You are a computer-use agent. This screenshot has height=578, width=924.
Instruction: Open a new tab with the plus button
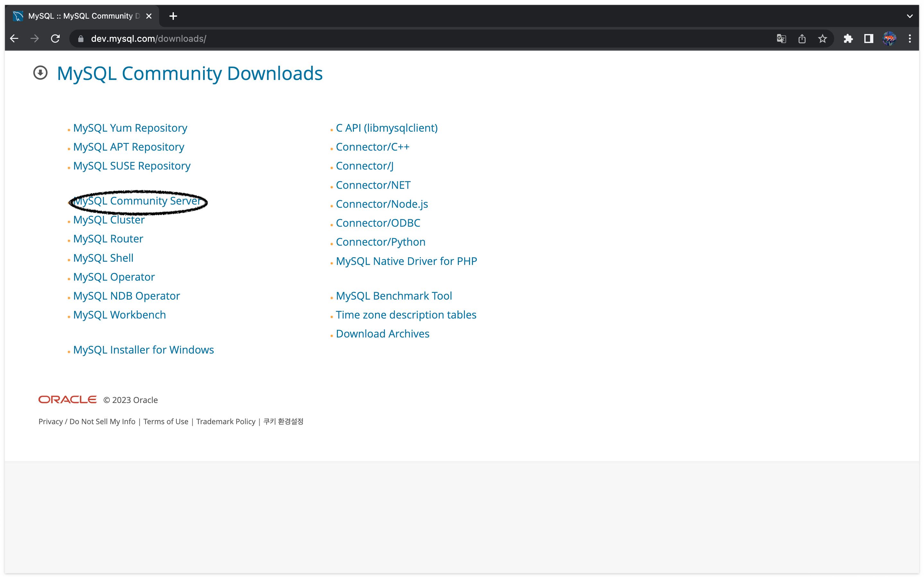173,16
